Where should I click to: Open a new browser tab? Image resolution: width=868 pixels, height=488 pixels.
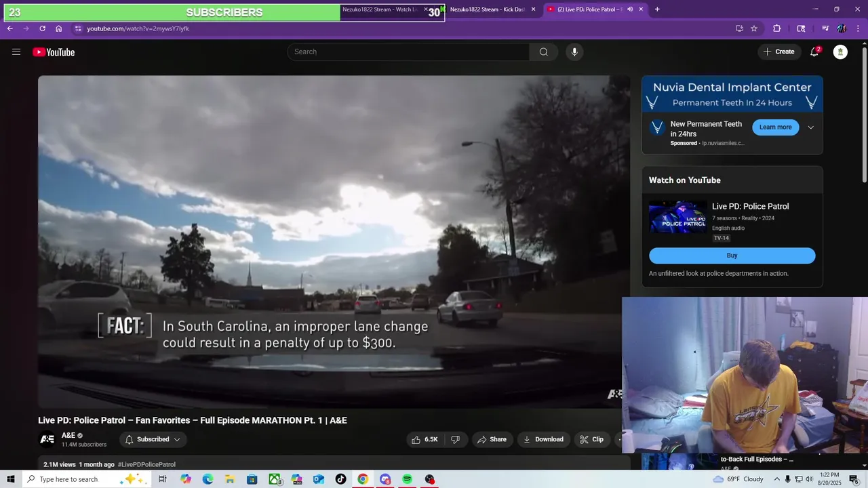[657, 9]
